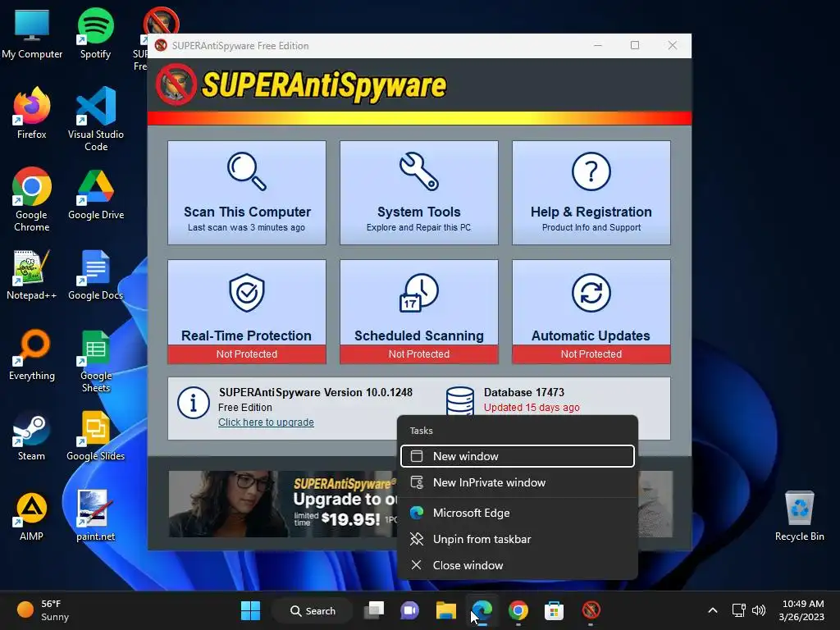Choose New InPrivate window in jump list
This screenshot has height=630, width=840.
(x=517, y=482)
